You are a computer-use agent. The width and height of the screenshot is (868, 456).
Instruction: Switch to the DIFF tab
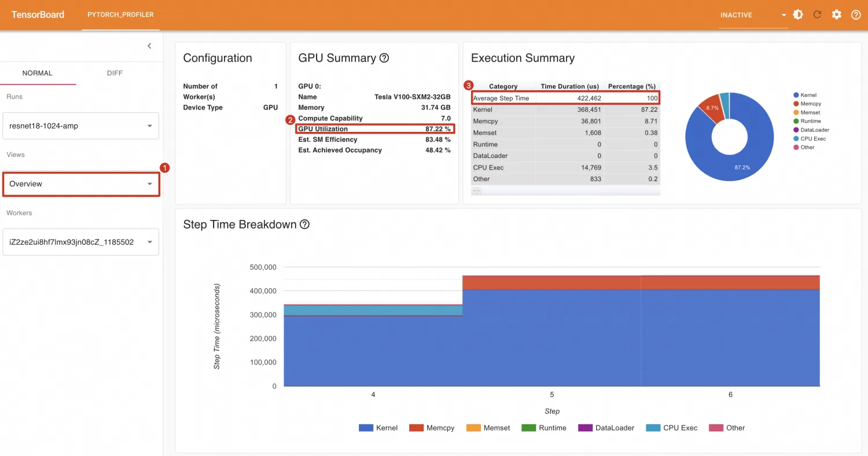pyautogui.click(x=115, y=73)
